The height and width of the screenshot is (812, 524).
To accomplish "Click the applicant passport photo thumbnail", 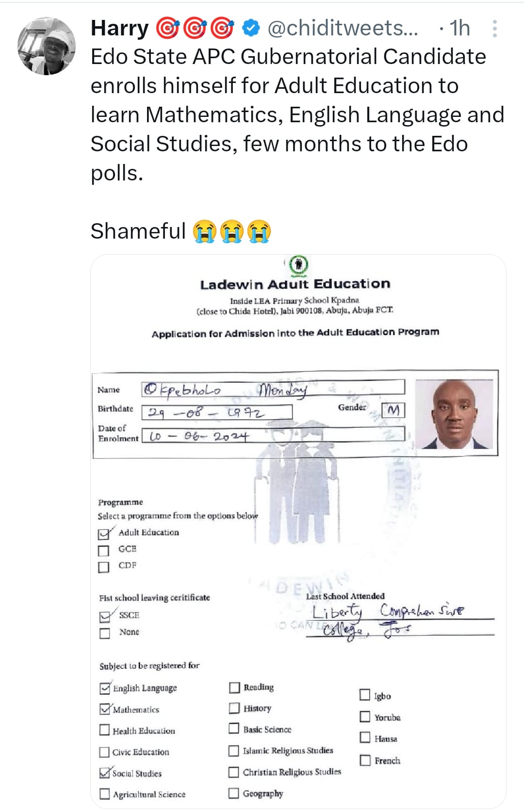I will click(x=456, y=414).
